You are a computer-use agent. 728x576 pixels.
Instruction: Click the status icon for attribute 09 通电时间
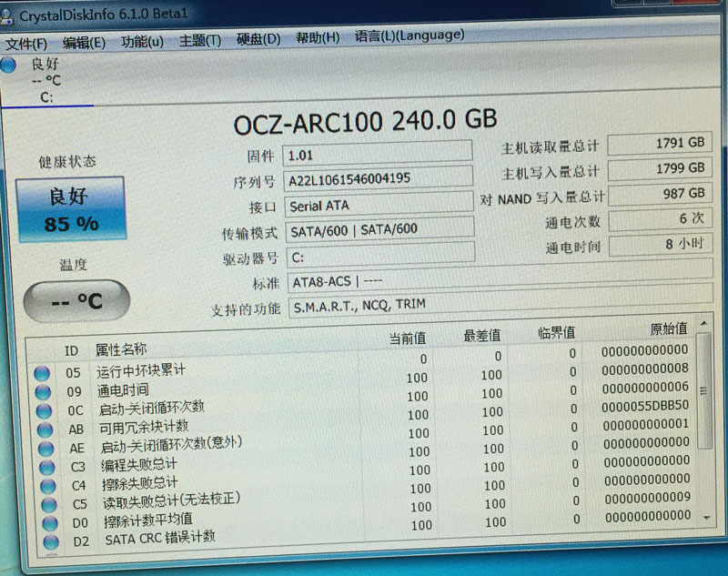tap(42, 391)
